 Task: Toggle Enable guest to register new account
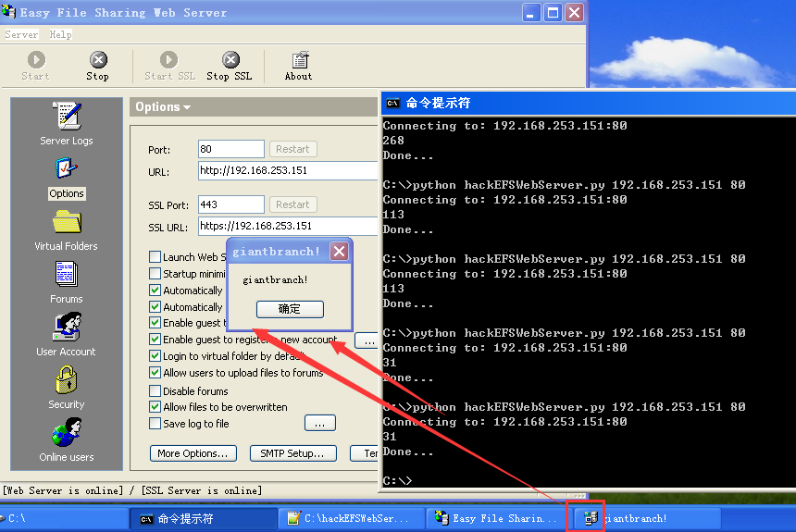click(155, 340)
